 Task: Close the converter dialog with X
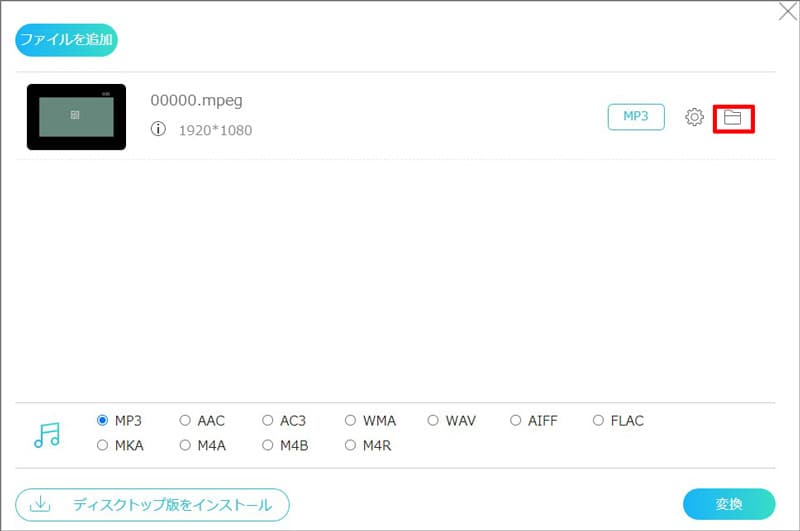786,13
